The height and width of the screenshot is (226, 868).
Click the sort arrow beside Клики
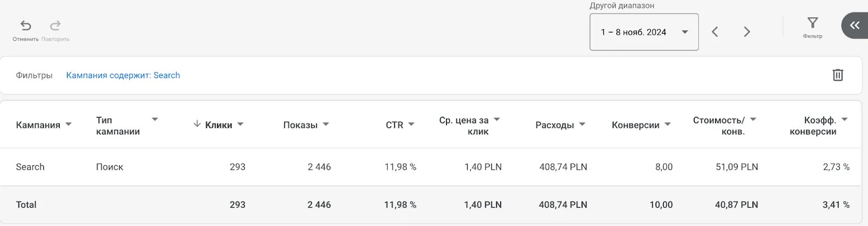point(197,124)
